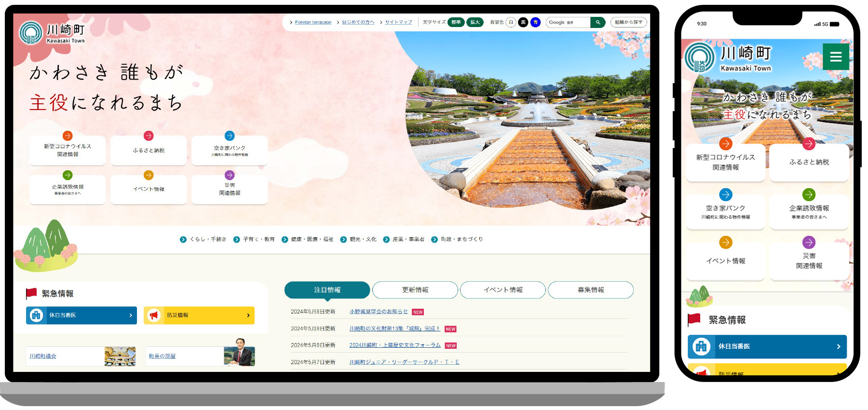Viewport: 868px width, 410px height.
Task: Click purple arrow icon above 災害関連情報 on desktop
Action: point(230,175)
